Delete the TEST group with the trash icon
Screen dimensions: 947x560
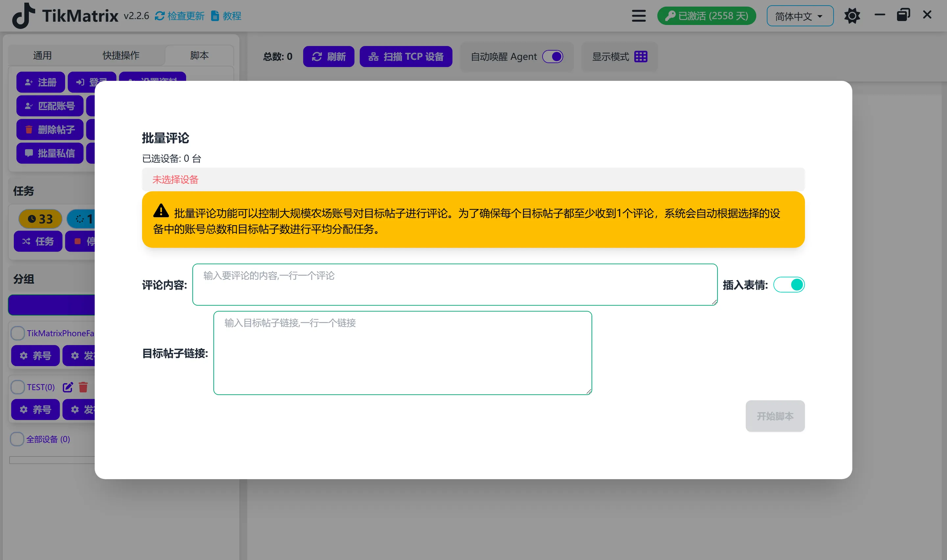(83, 387)
